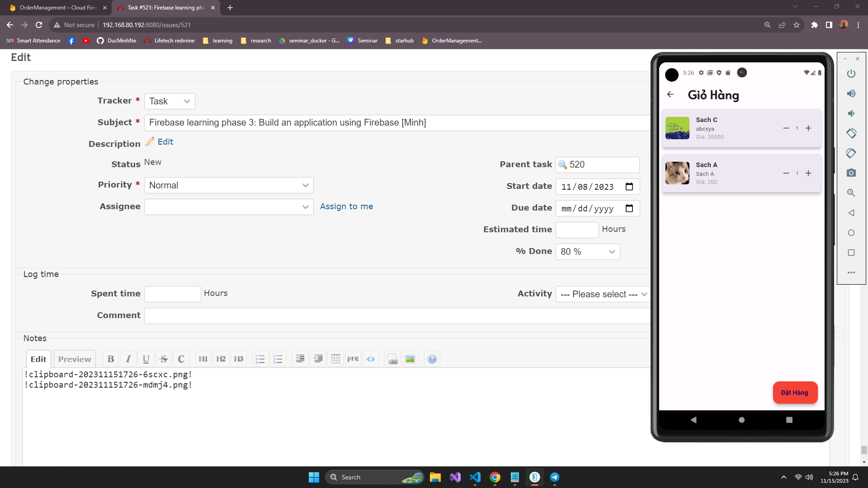Open text formatting help icon
Screen dimensions: 868x488
click(432, 359)
